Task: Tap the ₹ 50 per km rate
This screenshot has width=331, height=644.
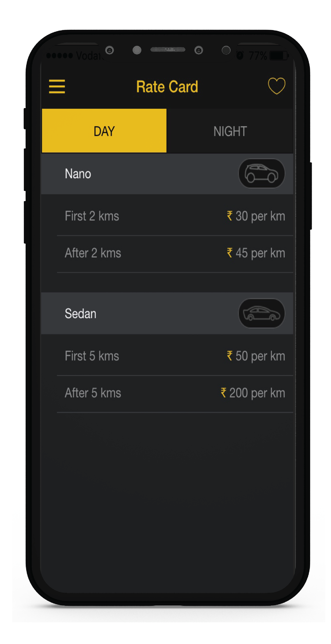Action: (256, 356)
